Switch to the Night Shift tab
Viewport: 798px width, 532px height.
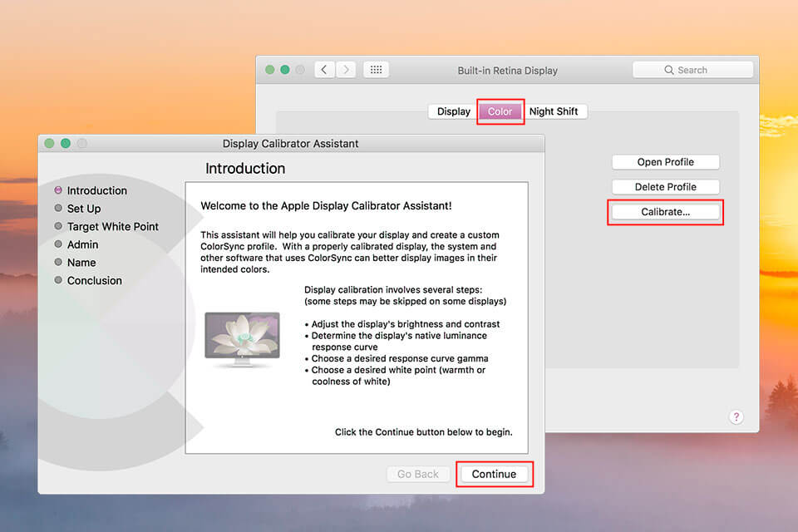(555, 111)
